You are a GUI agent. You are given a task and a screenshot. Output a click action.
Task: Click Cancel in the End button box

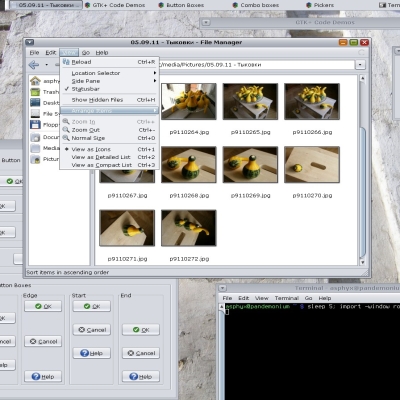141,353
